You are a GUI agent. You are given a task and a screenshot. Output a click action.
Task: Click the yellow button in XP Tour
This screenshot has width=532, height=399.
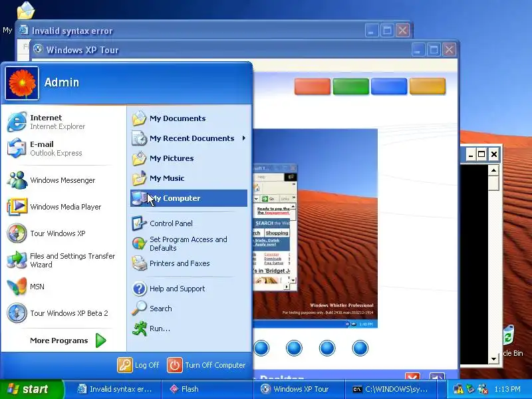coord(427,86)
